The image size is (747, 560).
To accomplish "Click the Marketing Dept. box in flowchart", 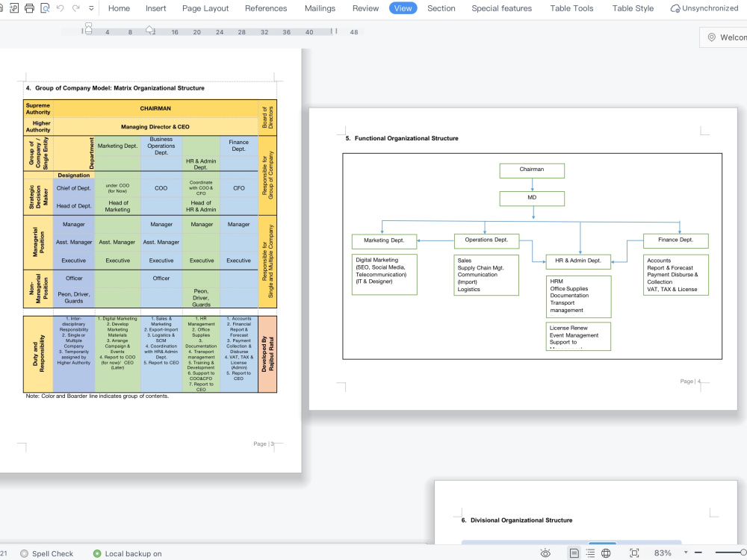I will pyautogui.click(x=384, y=241).
